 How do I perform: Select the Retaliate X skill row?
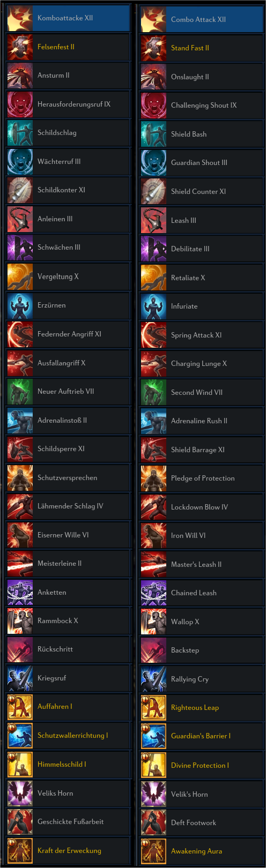(202, 278)
